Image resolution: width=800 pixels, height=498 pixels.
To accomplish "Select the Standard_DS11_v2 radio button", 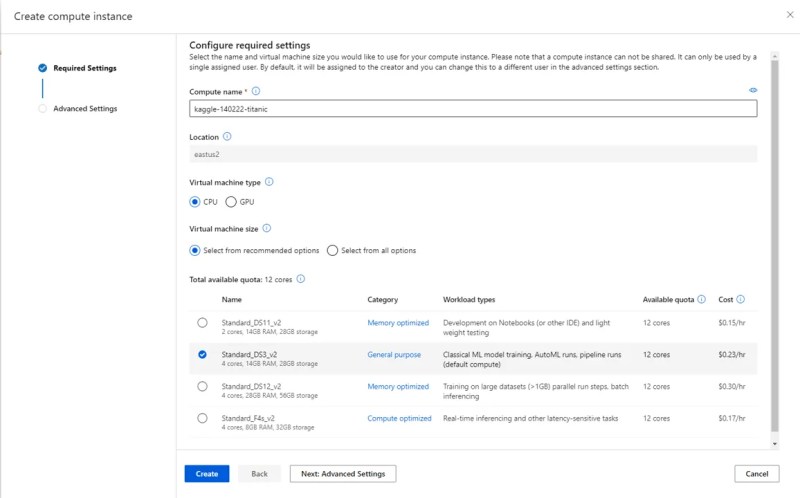I will click(x=203, y=323).
